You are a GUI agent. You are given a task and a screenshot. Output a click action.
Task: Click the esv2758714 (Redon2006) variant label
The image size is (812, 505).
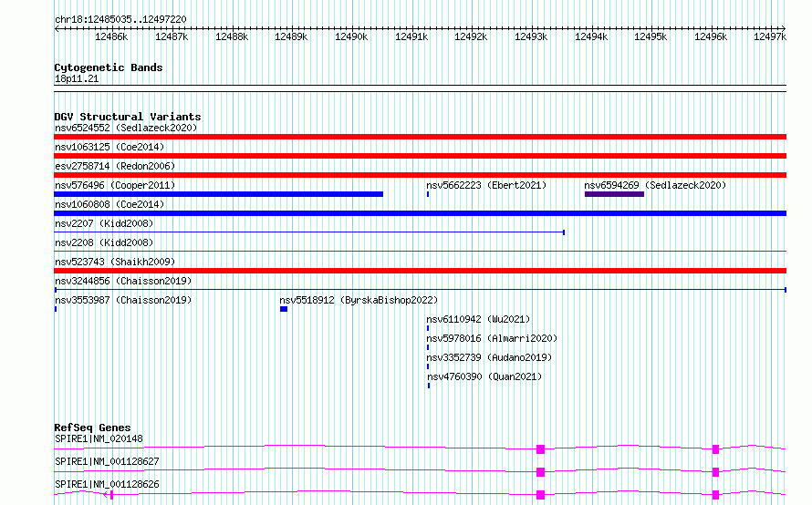point(115,166)
